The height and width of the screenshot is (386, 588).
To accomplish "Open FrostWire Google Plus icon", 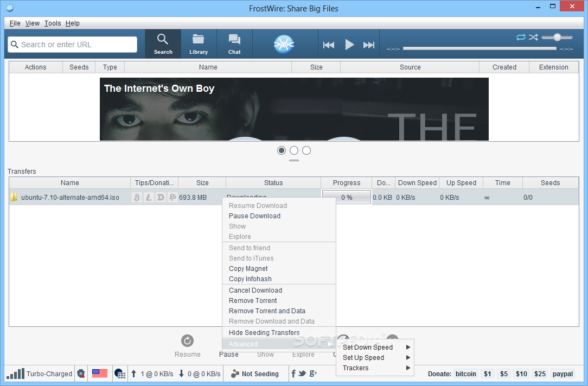I will click(313, 373).
